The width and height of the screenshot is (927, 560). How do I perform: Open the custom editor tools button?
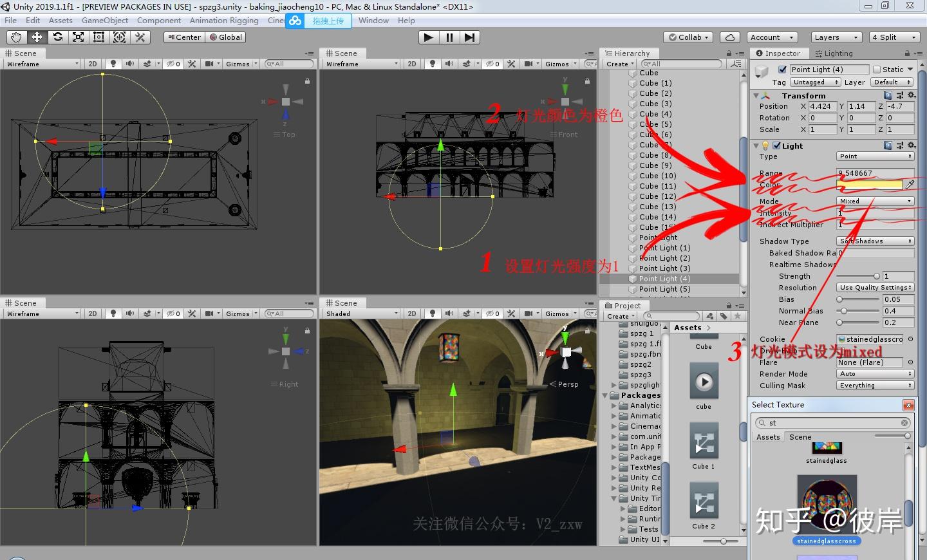pyautogui.click(x=140, y=37)
